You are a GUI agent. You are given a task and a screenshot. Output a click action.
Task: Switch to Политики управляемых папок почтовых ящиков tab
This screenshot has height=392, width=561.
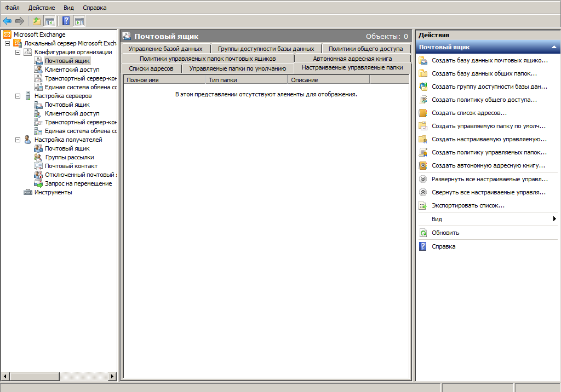[x=208, y=59]
